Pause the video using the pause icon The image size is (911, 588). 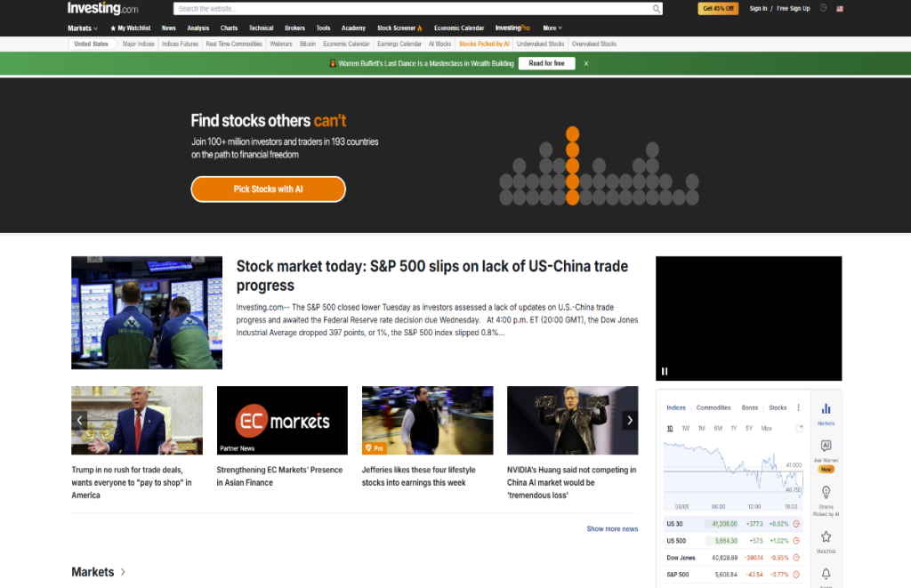[665, 371]
